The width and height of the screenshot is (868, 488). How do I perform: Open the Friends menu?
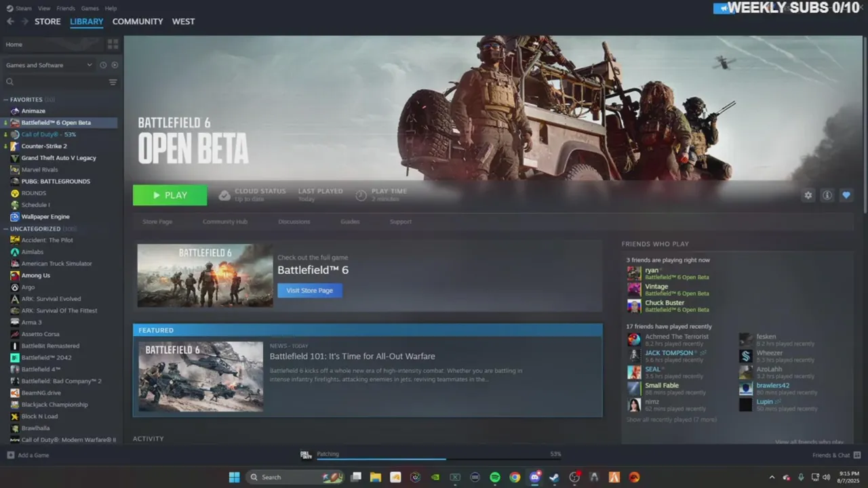66,8
